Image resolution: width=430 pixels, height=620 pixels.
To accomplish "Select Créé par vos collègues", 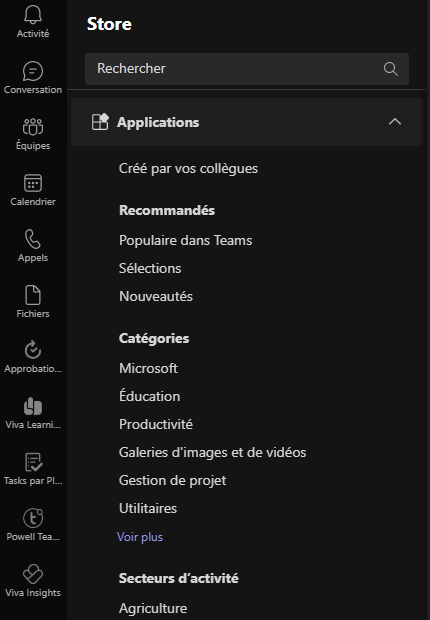I will [188, 169].
